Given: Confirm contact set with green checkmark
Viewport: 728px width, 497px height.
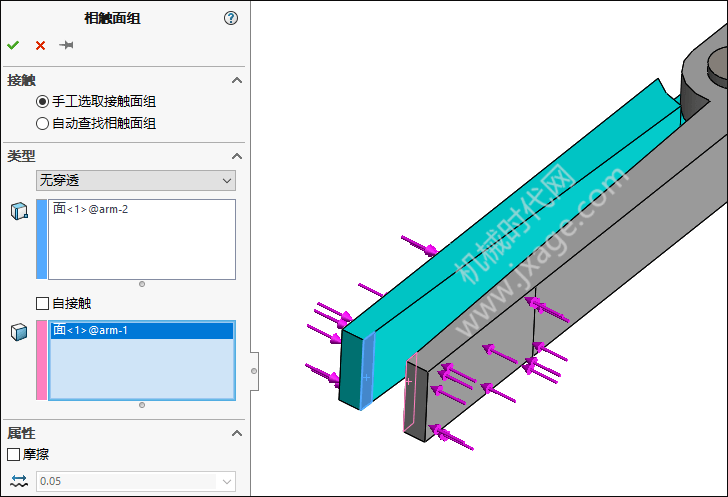Looking at the screenshot, I should [x=13, y=45].
